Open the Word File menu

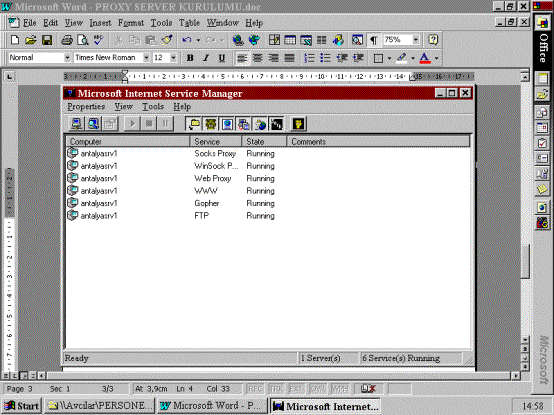(x=30, y=23)
